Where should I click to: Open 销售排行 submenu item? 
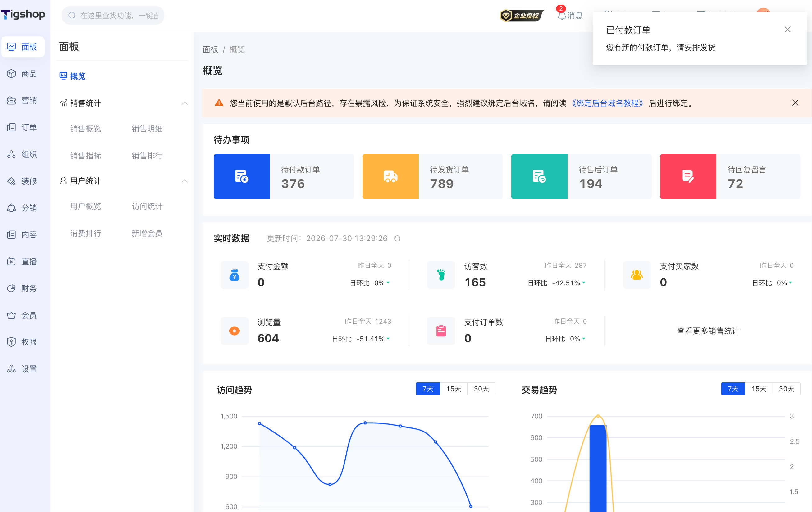pyautogui.click(x=147, y=155)
